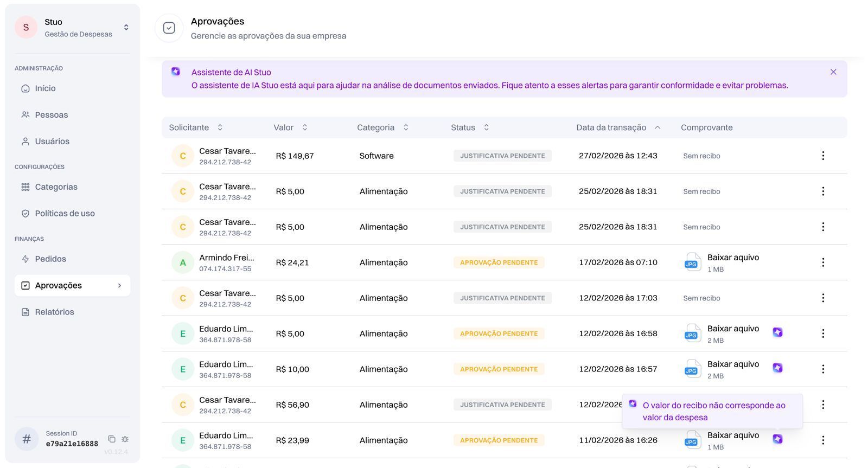
Task: Click AI alert icon on R$ 10,00 row
Action: 777,368
